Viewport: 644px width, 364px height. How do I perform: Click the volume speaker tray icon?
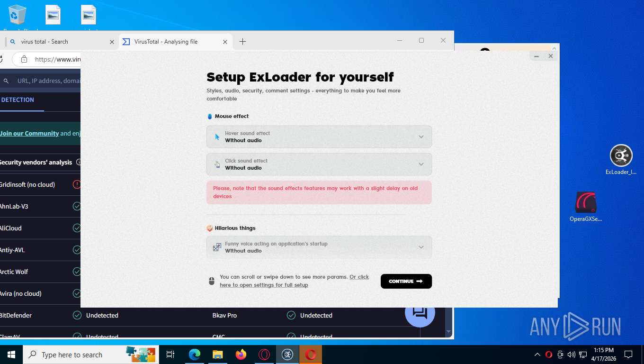tap(572, 355)
